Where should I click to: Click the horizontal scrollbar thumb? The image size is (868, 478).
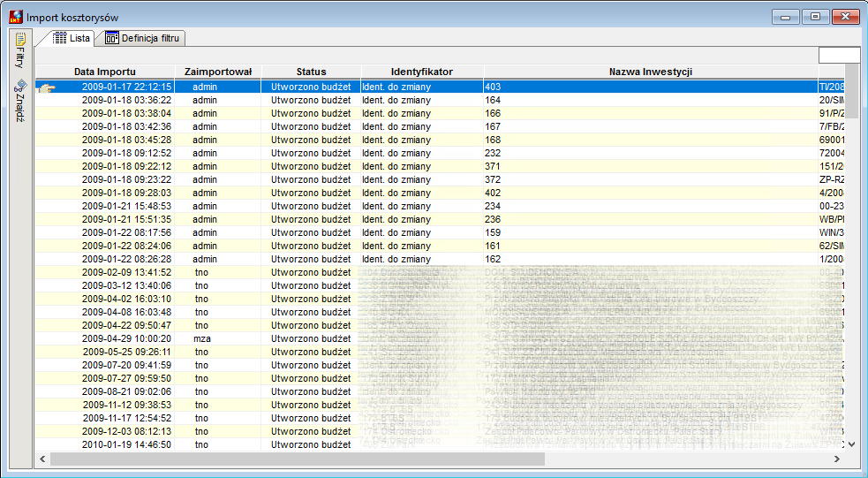[298, 459]
